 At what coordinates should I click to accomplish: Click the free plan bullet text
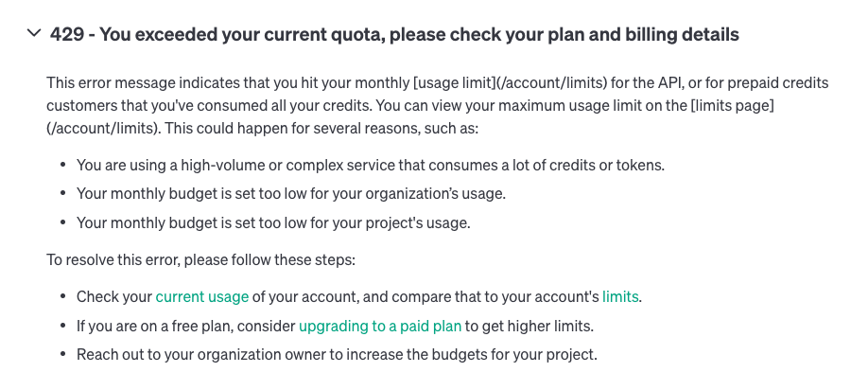pos(335,326)
